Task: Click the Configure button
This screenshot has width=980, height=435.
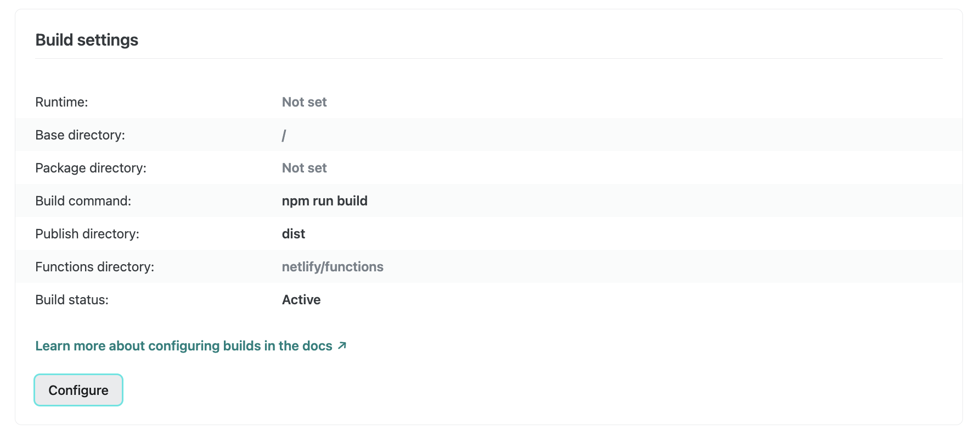Action: point(78,390)
